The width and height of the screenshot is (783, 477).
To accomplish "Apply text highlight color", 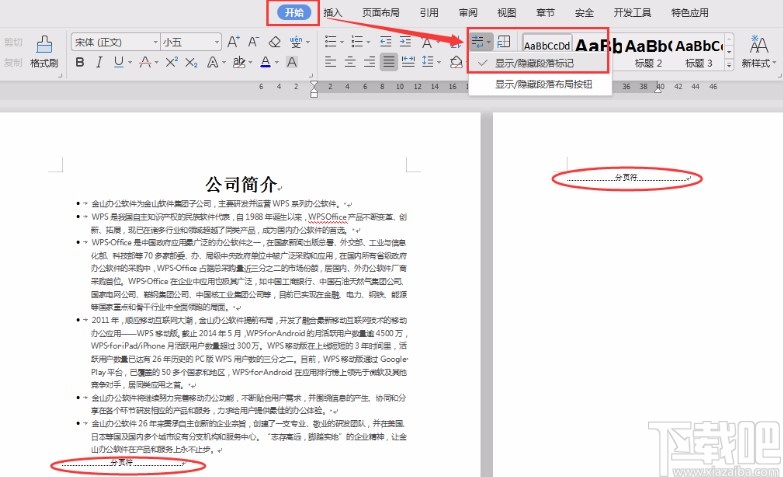I will tap(239, 62).
